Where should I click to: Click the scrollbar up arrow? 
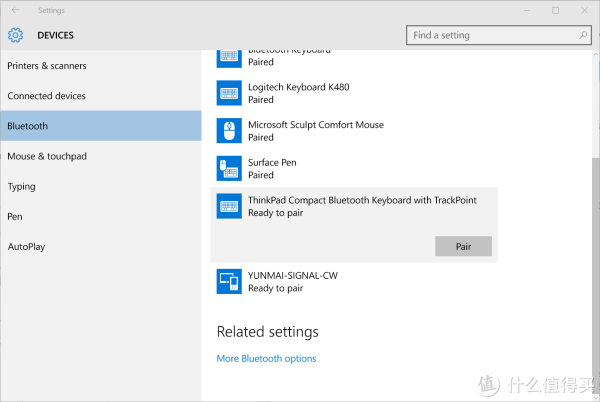click(595, 55)
